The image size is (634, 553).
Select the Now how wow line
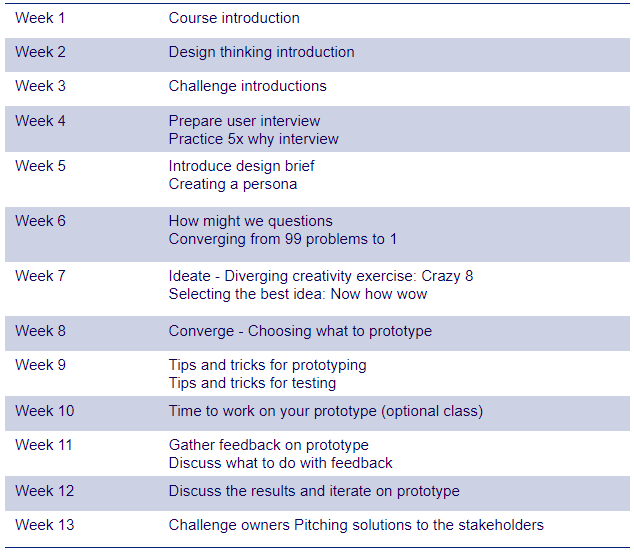(297, 294)
